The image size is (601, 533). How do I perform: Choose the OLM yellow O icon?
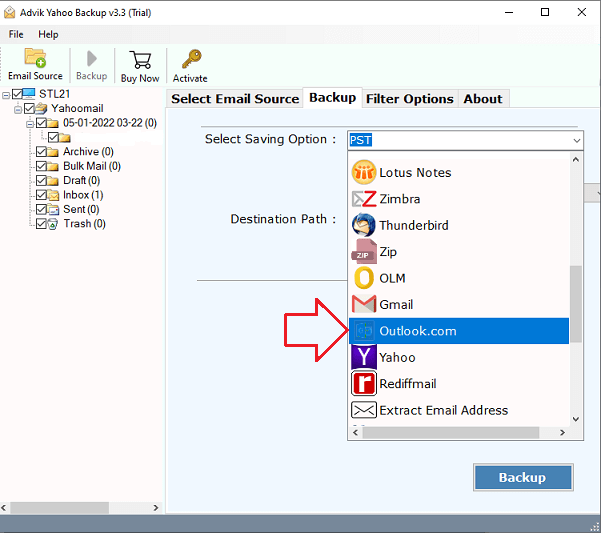point(363,278)
